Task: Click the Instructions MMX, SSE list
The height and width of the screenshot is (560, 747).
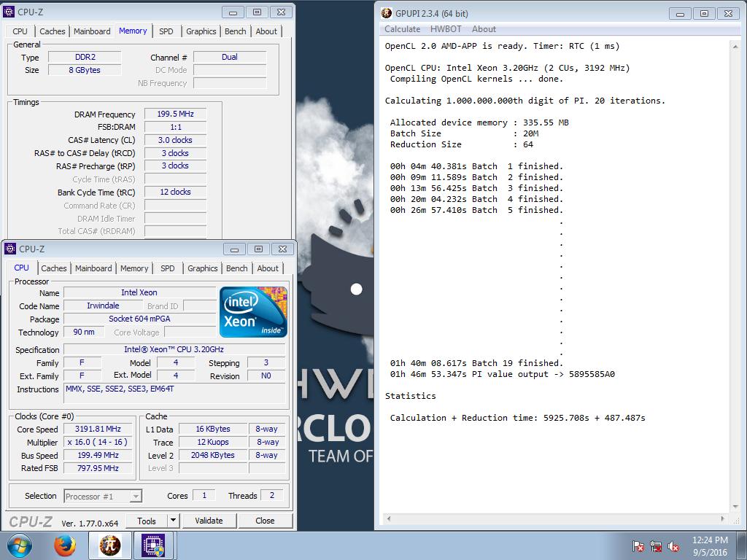Action: pos(175,393)
